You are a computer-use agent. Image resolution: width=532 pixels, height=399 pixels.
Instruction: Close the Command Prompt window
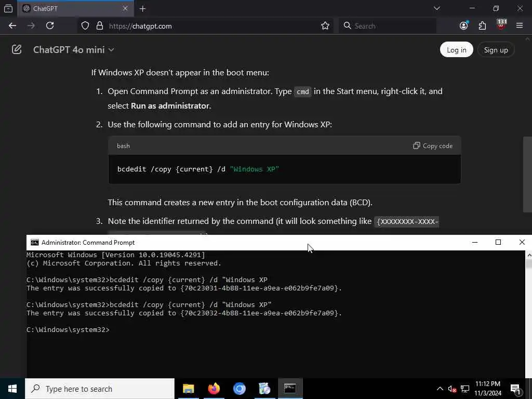522,242
